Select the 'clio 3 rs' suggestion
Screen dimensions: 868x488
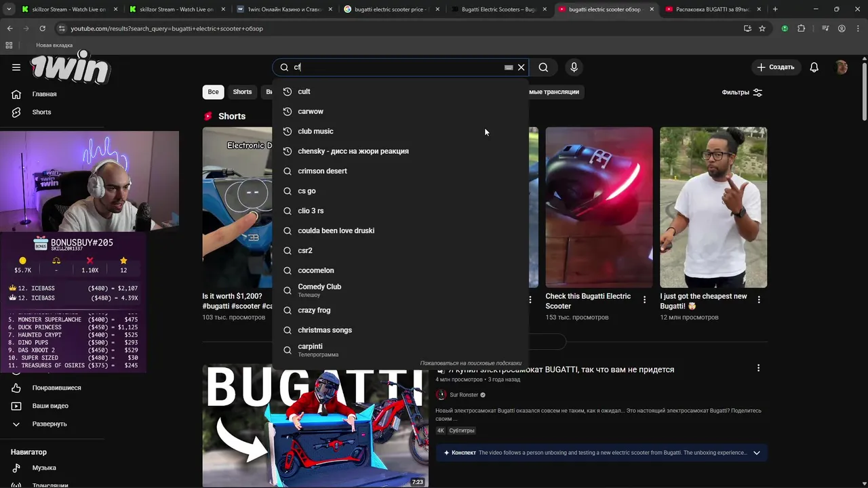click(400, 211)
